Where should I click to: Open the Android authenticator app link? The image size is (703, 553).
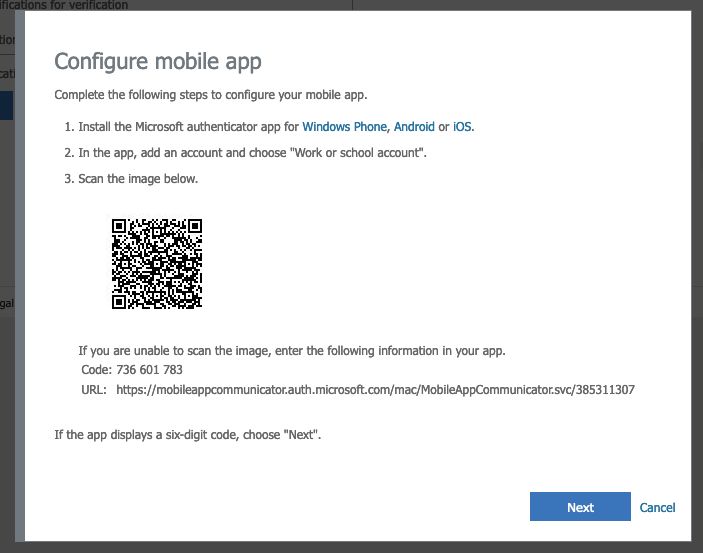(414, 127)
